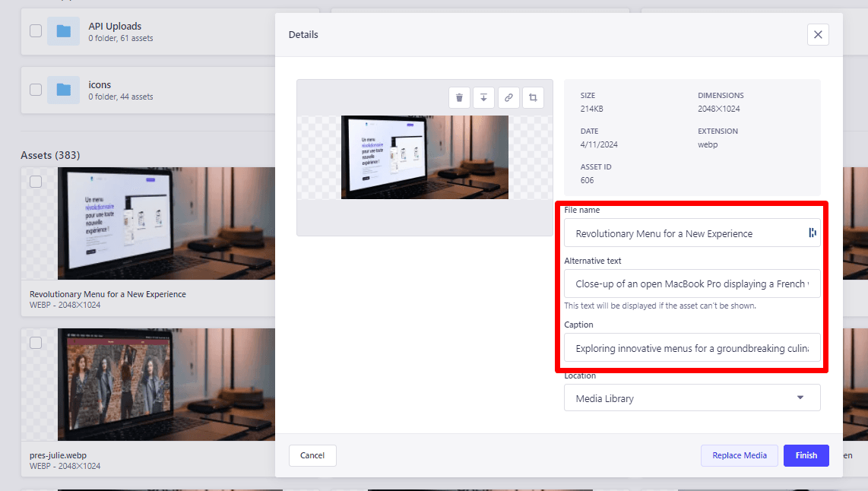Tick the Revolutionary Menu asset checkbox
Image resolution: width=868 pixels, height=491 pixels.
tap(36, 182)
